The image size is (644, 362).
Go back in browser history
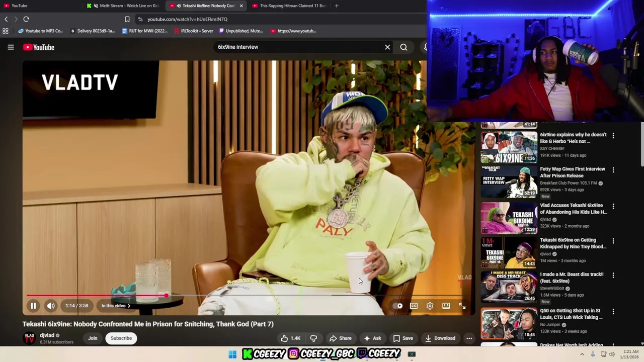point(6,19)
